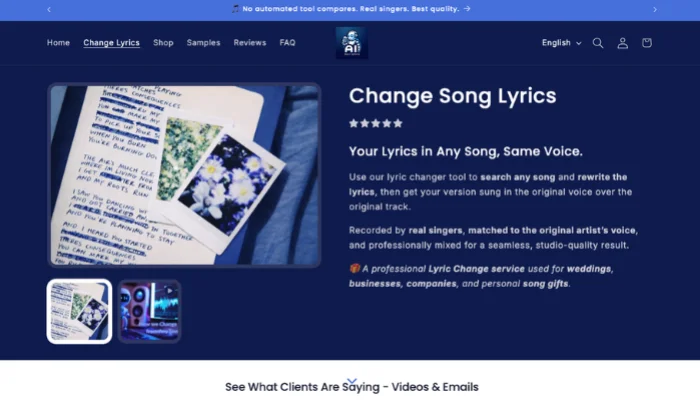
Task: Open the FAQ page link
Action: (x=288, y=43)
